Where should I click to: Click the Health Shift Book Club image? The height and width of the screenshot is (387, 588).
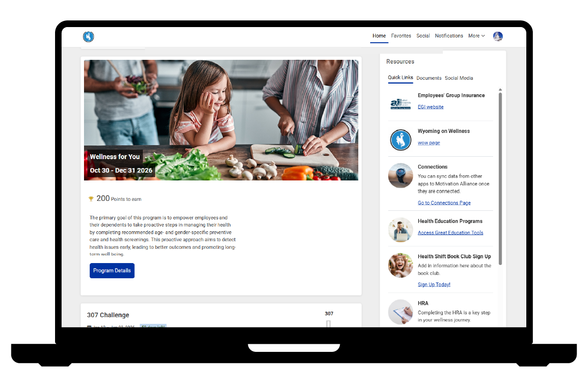click(x=400, y=265)
